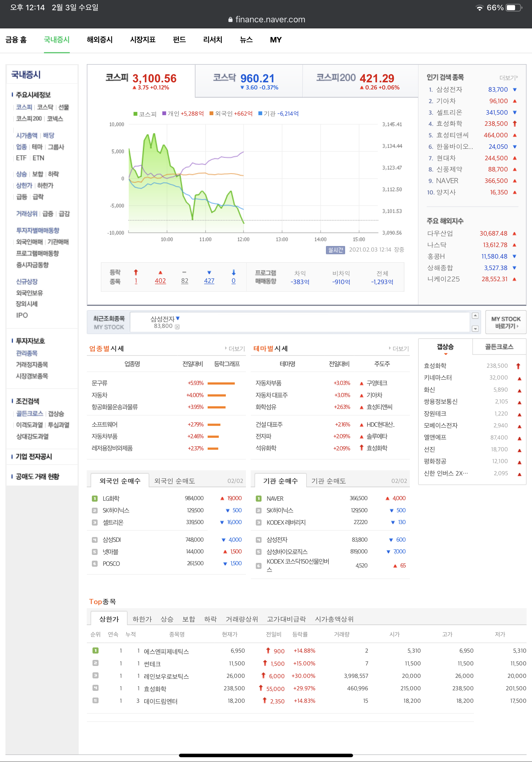Screen dimensions: 532x762
Task: Open the 신규상장 sidebar link
Action: click(x=26, y=281)
